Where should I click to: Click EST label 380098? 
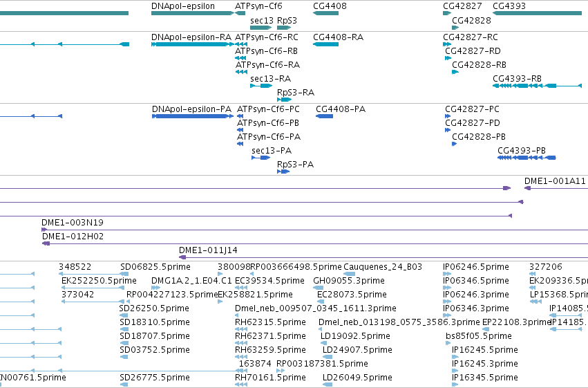pos(234,267)
